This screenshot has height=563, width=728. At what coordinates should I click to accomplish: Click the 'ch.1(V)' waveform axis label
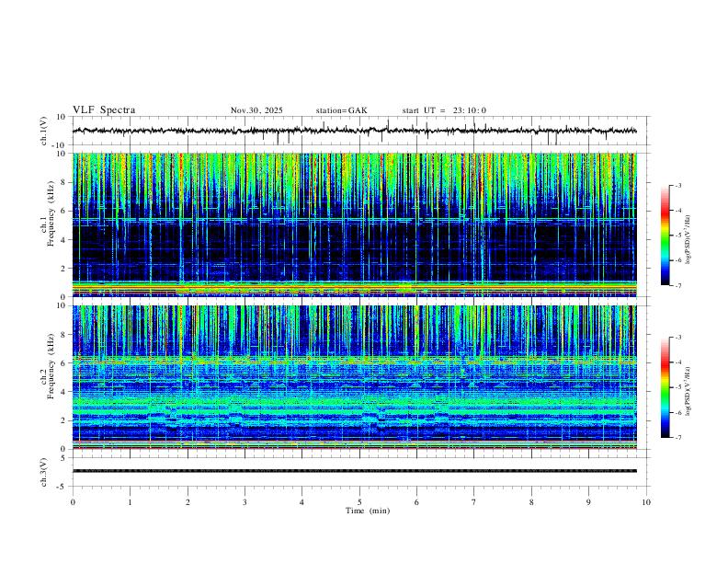(43, 131)
